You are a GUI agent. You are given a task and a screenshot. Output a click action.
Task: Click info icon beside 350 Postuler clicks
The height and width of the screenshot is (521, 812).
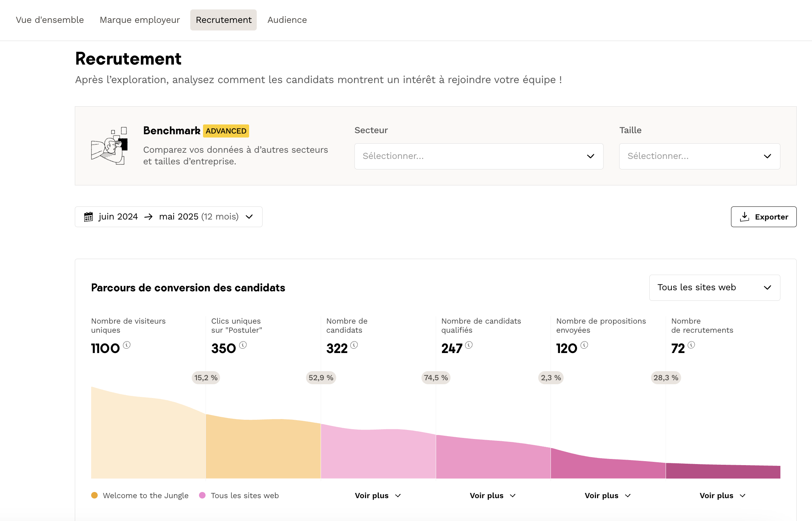pos(243,345)
